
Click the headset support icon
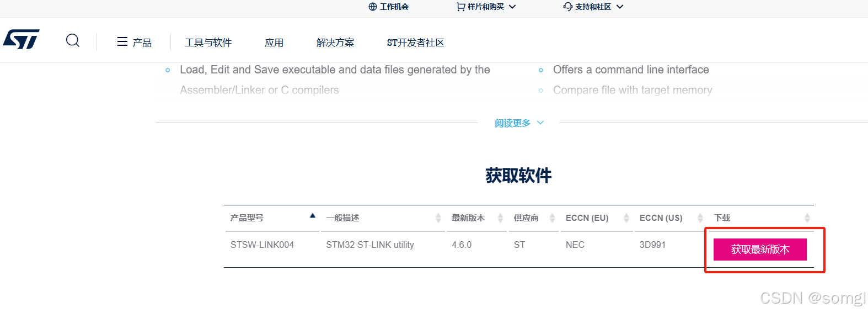(568, 7)
